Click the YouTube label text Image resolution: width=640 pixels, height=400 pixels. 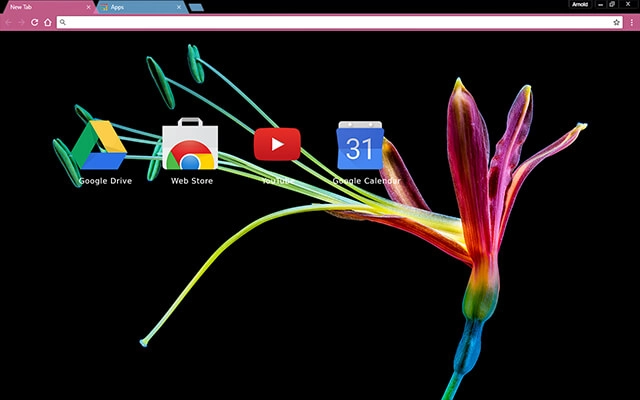click(278, 181)
